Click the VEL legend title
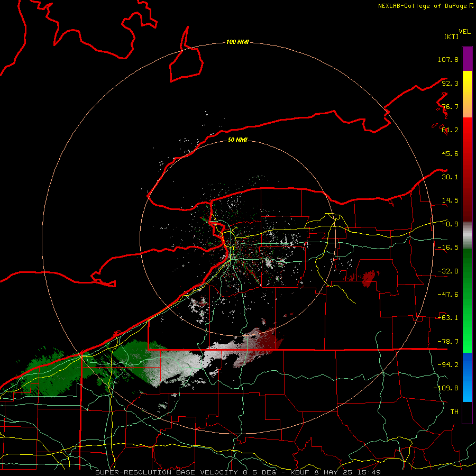This screenshot has width=476, height=476. click(464, 32)
